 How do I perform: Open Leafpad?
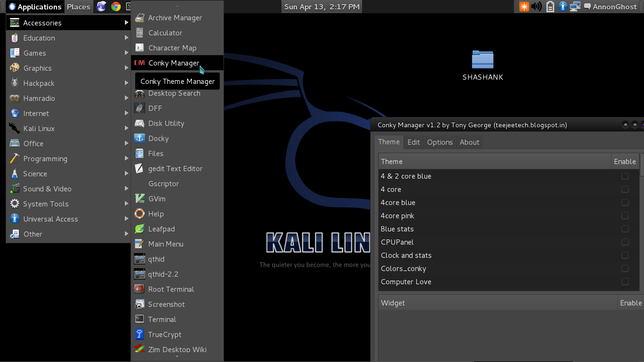160,229
